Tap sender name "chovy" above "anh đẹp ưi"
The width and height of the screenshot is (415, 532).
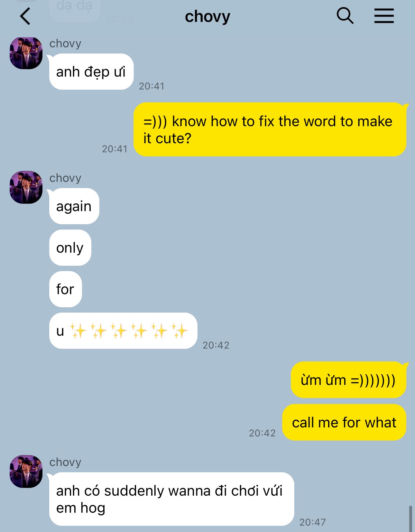(x=65, y=43)
